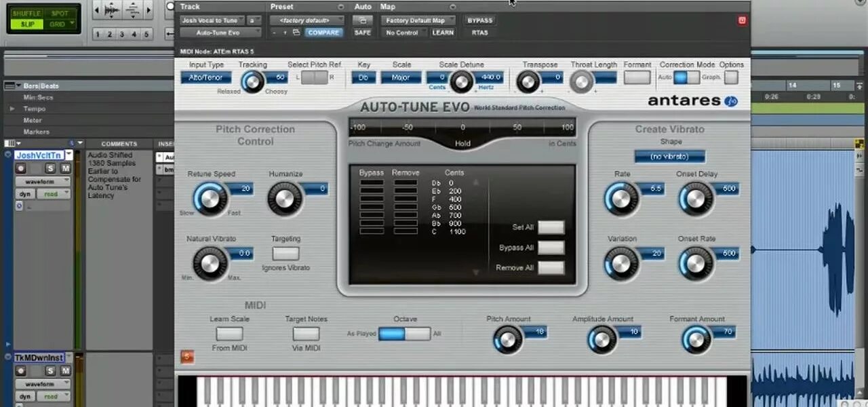Click the Set All button

(x=551, y=227)
